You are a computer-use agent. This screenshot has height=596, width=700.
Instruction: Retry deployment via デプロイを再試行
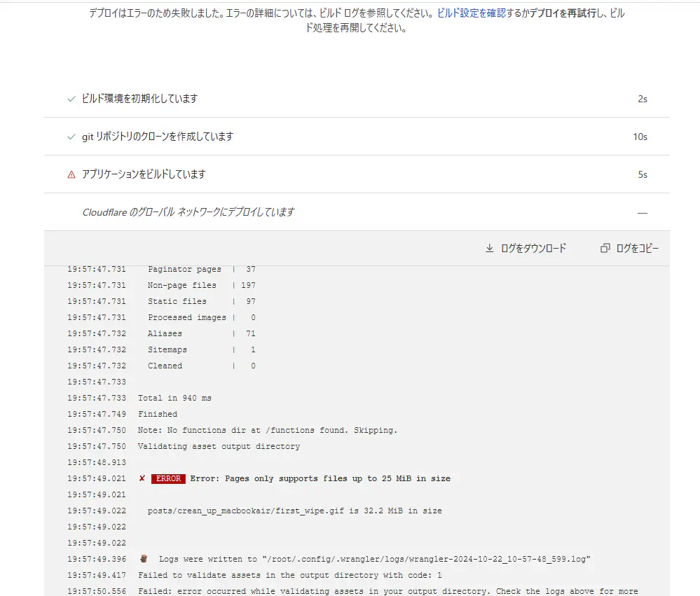[x=563, y=13]
